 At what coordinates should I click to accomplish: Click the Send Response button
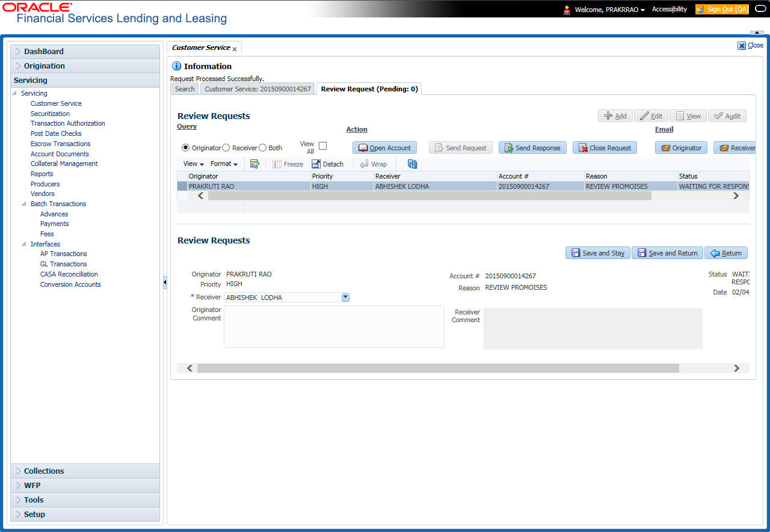(532, 148)
